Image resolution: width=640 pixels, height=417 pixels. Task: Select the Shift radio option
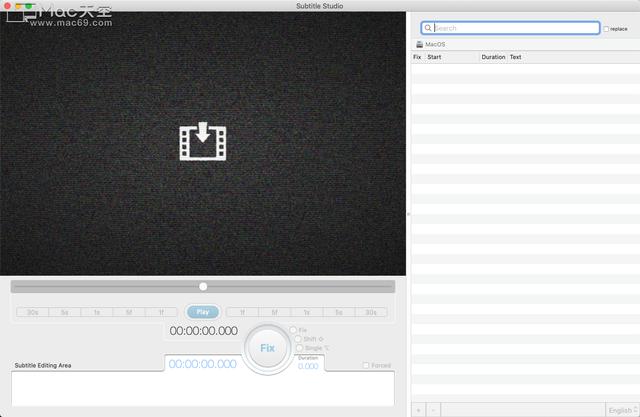(x=299, y=339)
